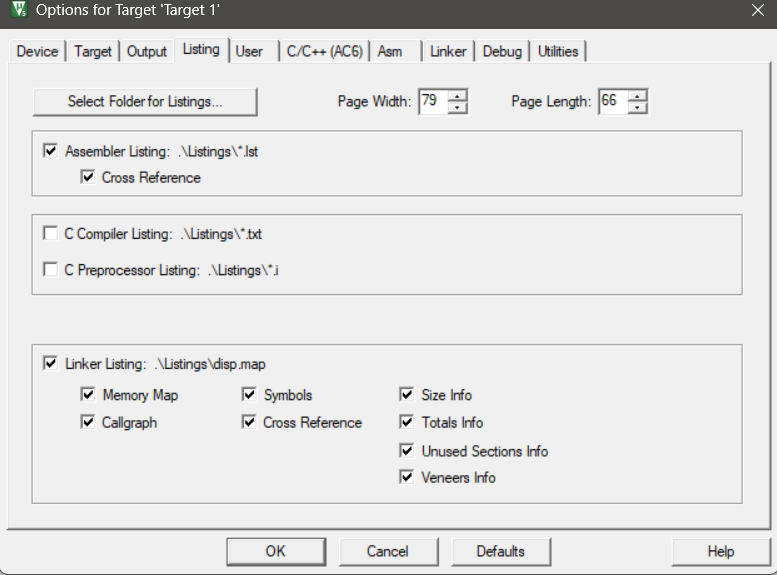This screenshot has width=777, height=575.
Task: Close the Options dialog window
Action: click(757, 12)
